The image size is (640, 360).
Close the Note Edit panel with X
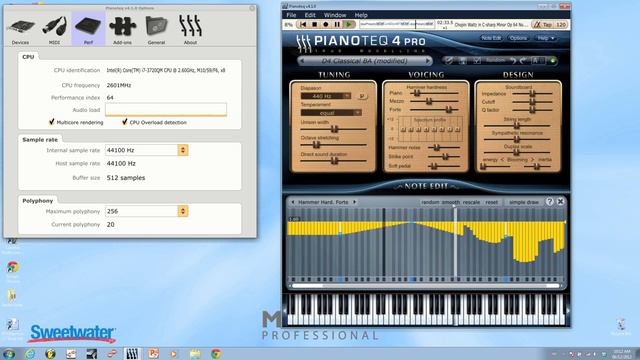pos(560,202)
